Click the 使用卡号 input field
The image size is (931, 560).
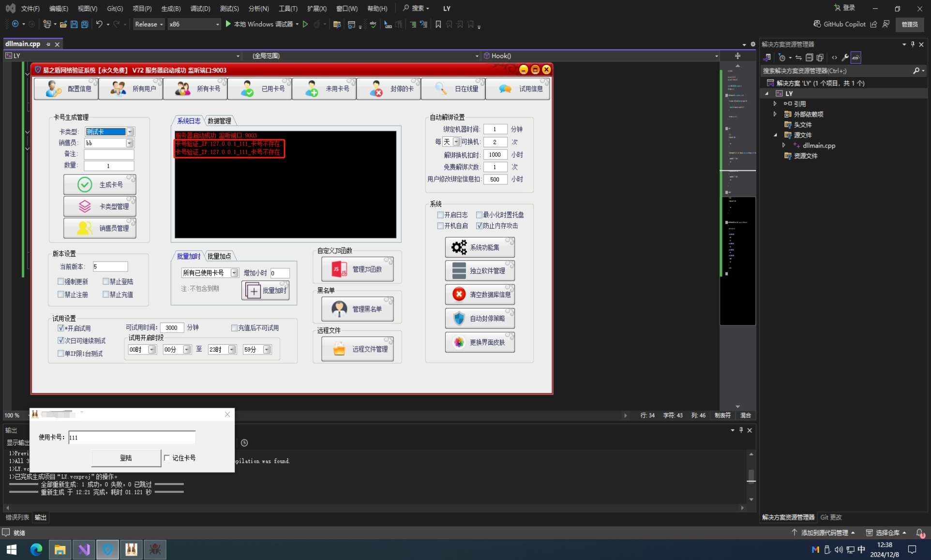coord(132,438)
